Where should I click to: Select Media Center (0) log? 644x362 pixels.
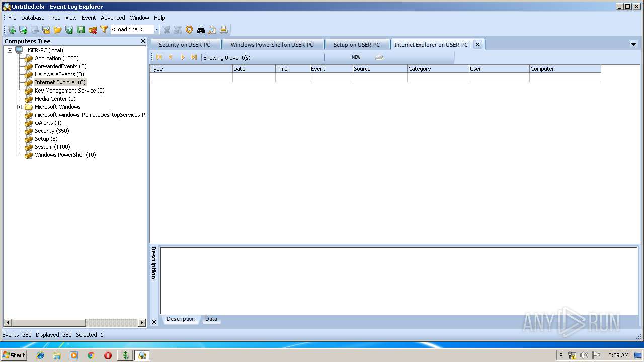(x=55, y=99)
